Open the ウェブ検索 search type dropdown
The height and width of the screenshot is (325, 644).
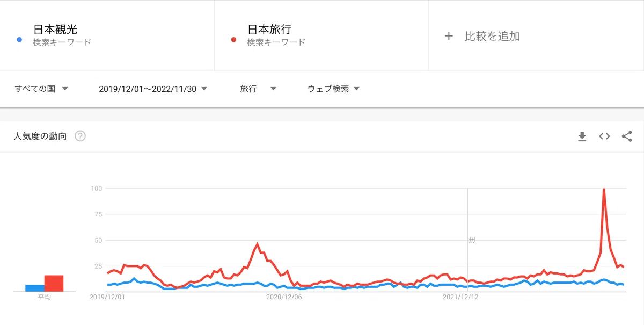point(333,89)
